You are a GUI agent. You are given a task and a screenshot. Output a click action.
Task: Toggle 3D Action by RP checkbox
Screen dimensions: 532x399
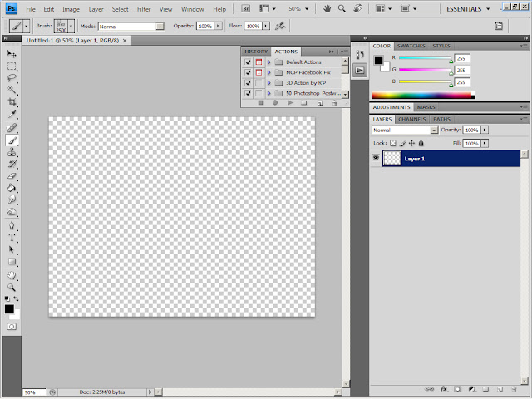point(248,83)
